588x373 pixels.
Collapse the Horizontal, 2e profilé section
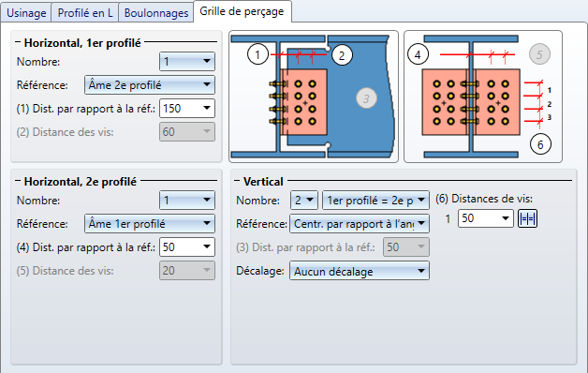point(18,181)
